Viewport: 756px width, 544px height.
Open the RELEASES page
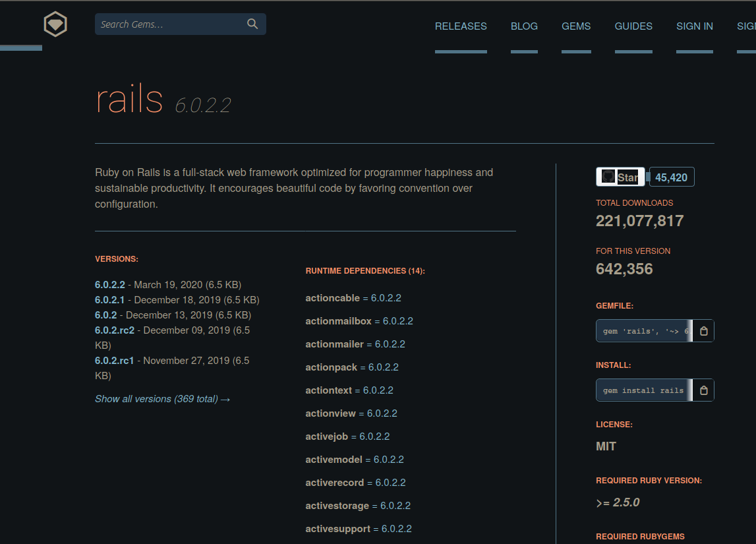coord(461,26)
